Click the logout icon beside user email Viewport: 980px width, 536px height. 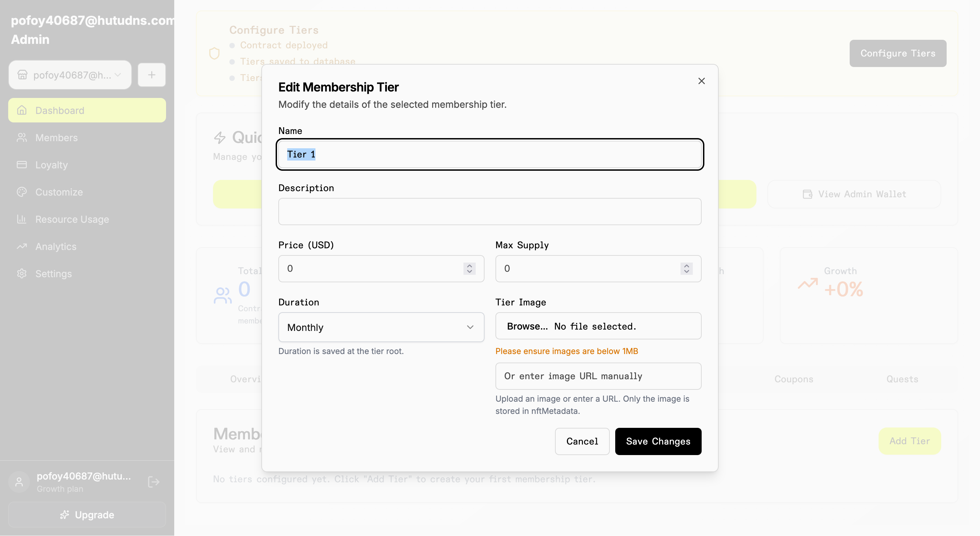(x=153, y=482)
